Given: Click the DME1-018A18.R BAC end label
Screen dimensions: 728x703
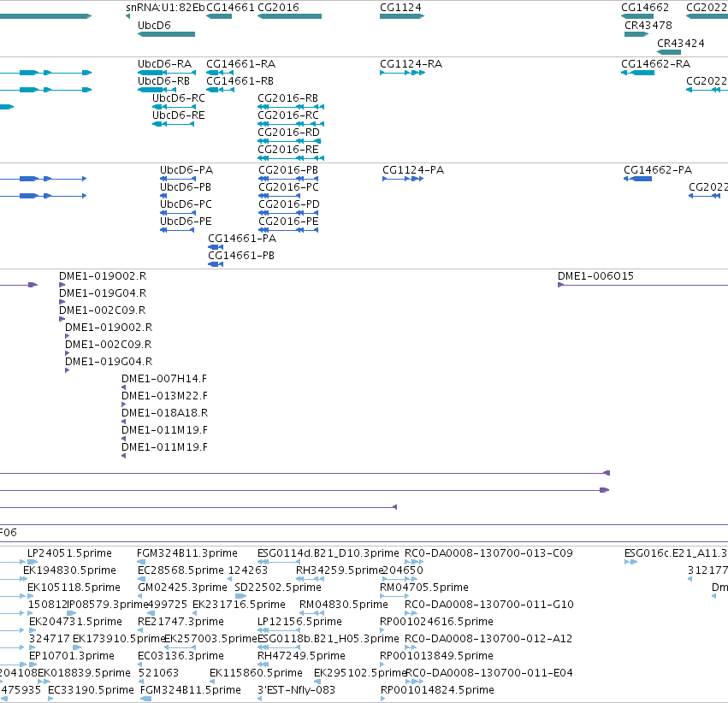Looking at the screenshot, I should (165, 413).
